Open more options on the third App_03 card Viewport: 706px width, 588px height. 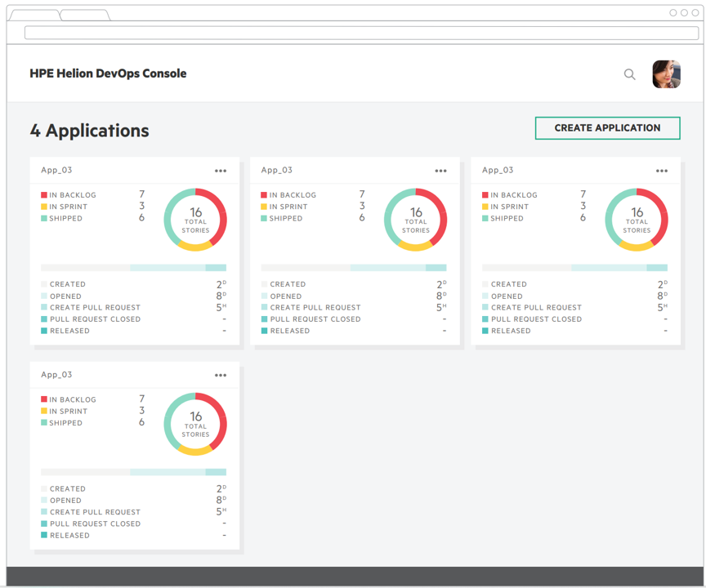click(662, 171)
